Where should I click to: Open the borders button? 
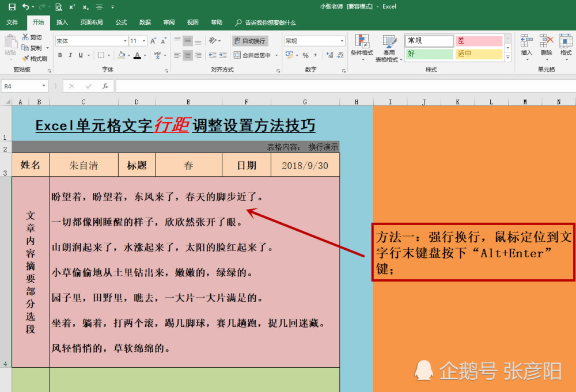[101, 55]
